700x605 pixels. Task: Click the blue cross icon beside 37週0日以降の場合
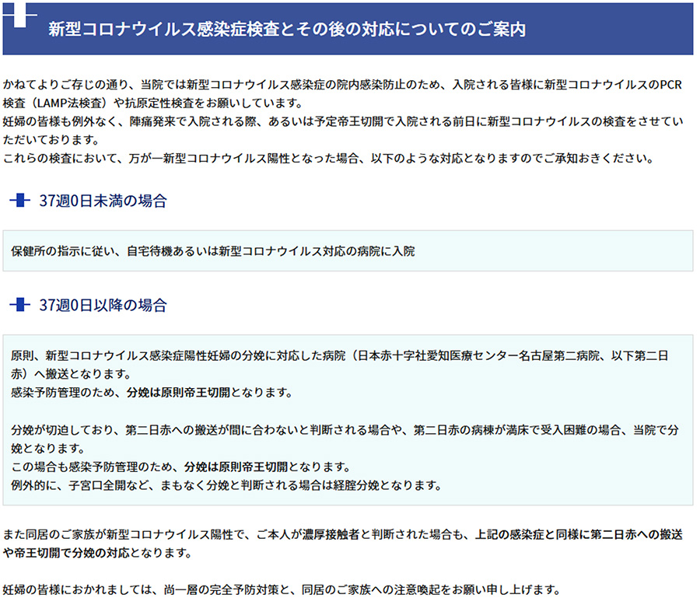pyautogui.click(x=20, y=305)
